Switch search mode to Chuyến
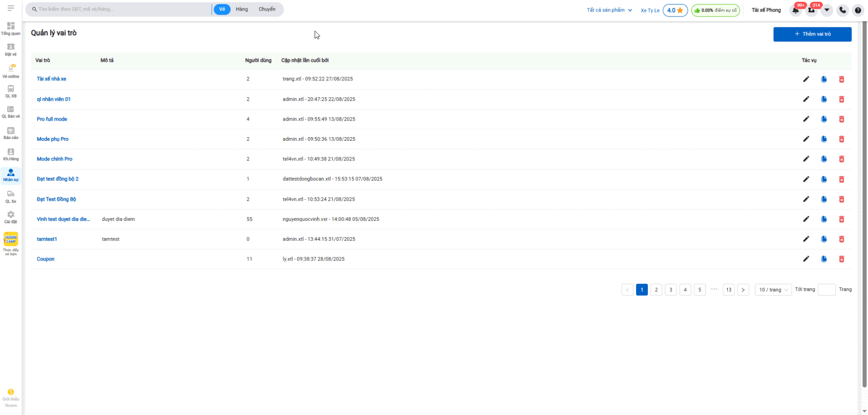Screen dimensions: 868x415 point(267,9)
